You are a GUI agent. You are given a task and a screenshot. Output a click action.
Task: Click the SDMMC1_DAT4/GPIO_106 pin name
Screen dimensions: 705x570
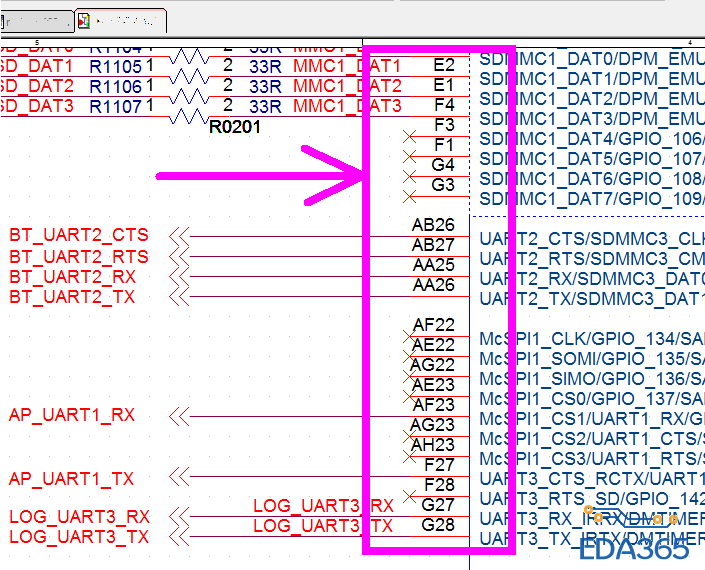592,139
